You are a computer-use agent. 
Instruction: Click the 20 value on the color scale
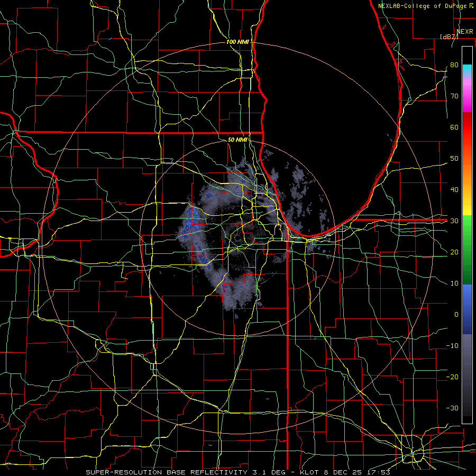(x=454, y=252)
